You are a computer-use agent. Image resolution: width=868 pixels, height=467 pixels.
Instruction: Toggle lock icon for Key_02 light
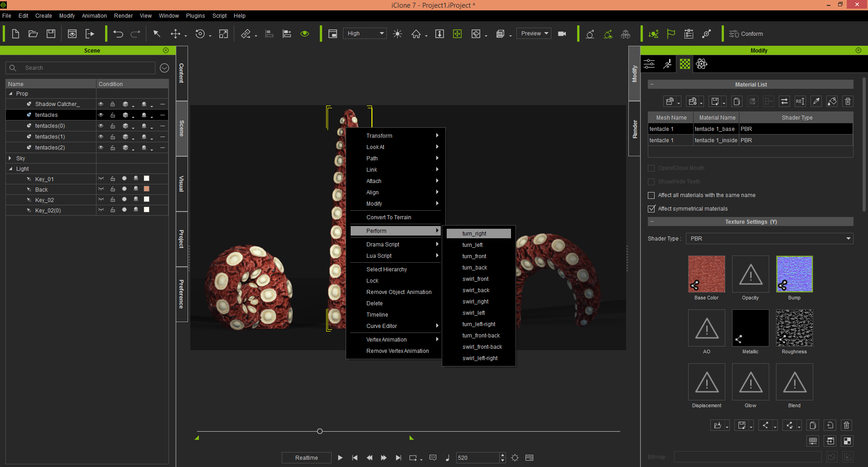(x=112, y=199)
